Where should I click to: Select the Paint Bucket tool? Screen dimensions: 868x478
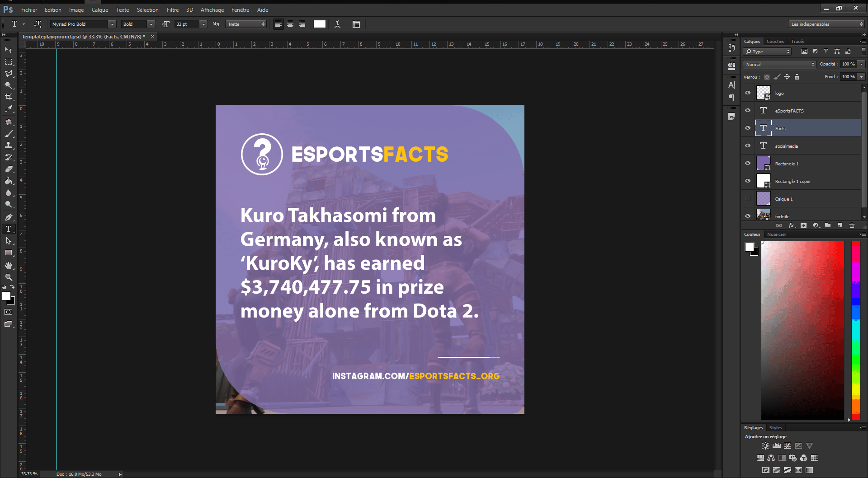pos(9,181)
